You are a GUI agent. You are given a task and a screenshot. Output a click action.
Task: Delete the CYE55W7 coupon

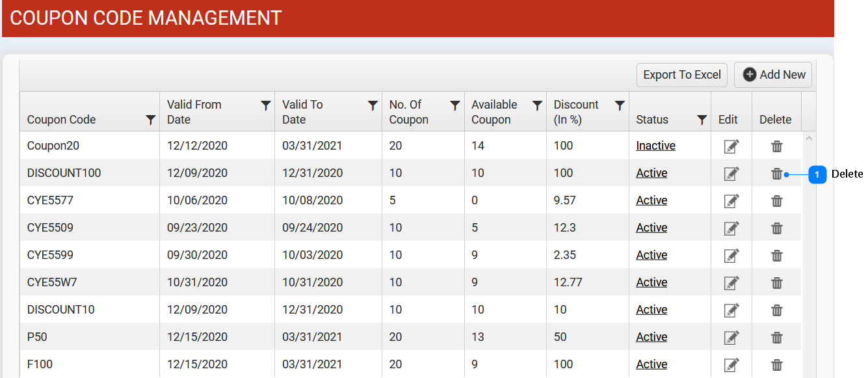(776, 283)
